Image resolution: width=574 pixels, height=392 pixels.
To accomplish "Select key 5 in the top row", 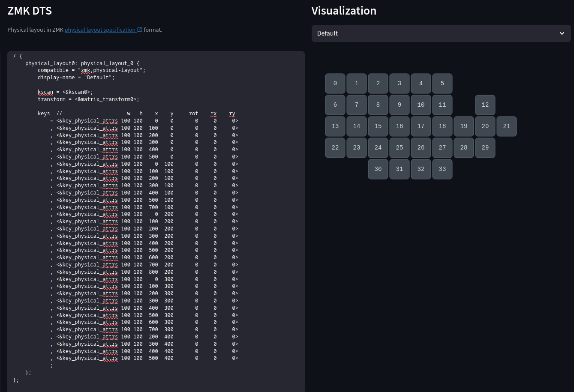I will pyautogui.click(x=442, y=84).
